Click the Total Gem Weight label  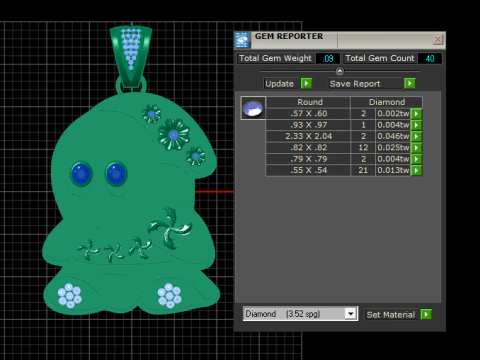(x=275, y=58)
